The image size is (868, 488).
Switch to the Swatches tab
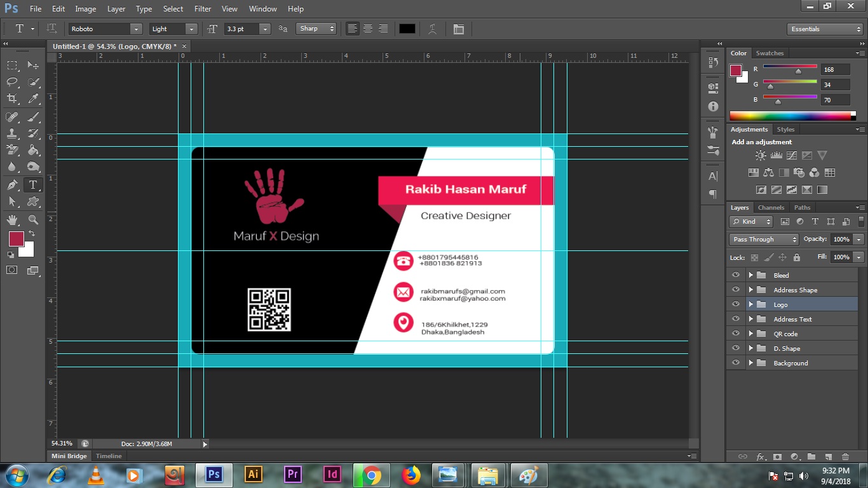click(770, 53)
